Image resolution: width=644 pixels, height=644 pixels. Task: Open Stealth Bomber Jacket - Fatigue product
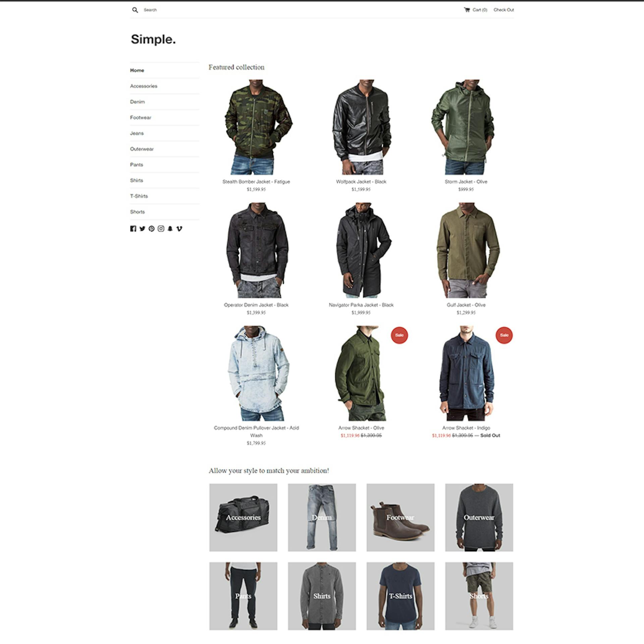(x=256, y=181)
